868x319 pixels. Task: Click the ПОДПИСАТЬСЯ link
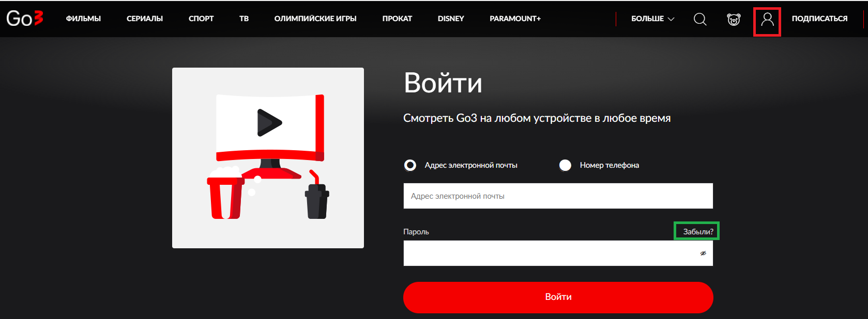(x=819, y=19)
